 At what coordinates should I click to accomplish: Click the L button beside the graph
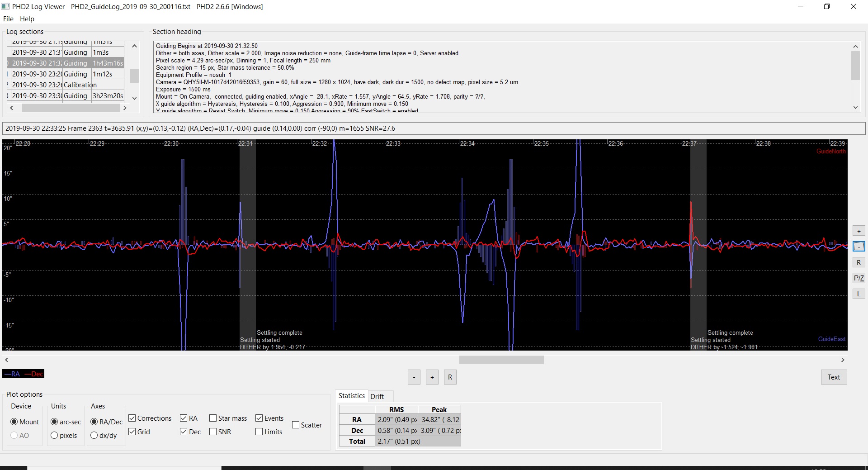859,294
